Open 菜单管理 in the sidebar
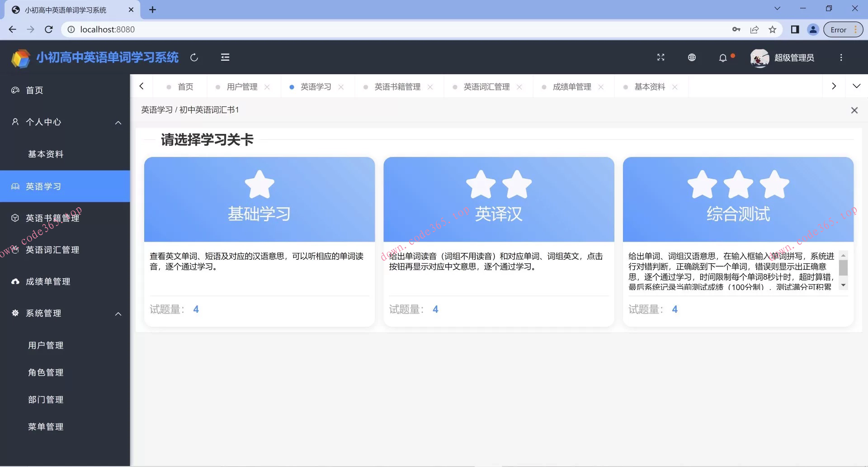This screenshot has width=868, height=467. tap(45, 426)
